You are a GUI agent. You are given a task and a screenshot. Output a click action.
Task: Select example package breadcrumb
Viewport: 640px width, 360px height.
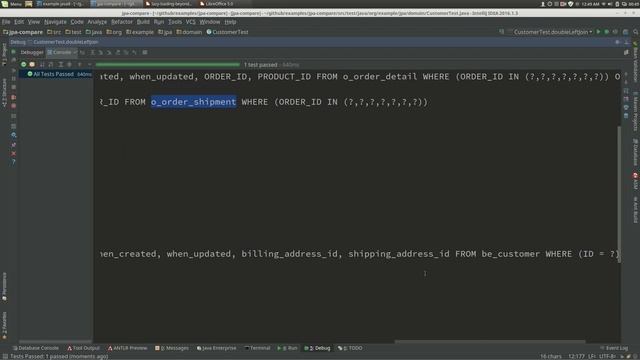point(140,32)
